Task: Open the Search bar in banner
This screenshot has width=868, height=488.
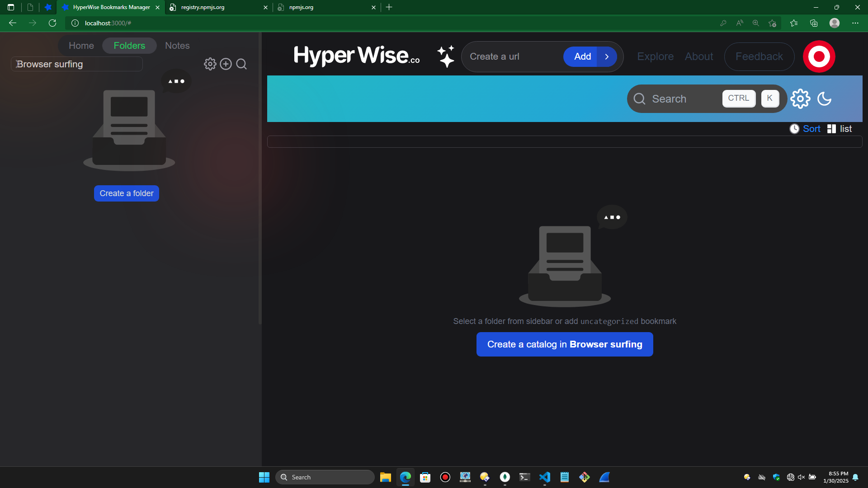Action: tap(707, 99)
